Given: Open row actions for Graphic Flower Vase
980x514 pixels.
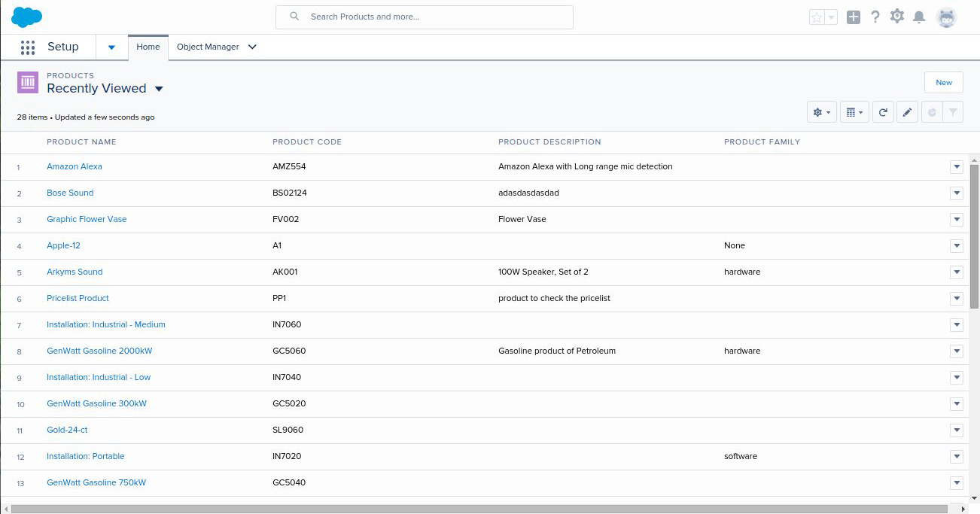Looking at the screenshot, I should click(957, 220).
